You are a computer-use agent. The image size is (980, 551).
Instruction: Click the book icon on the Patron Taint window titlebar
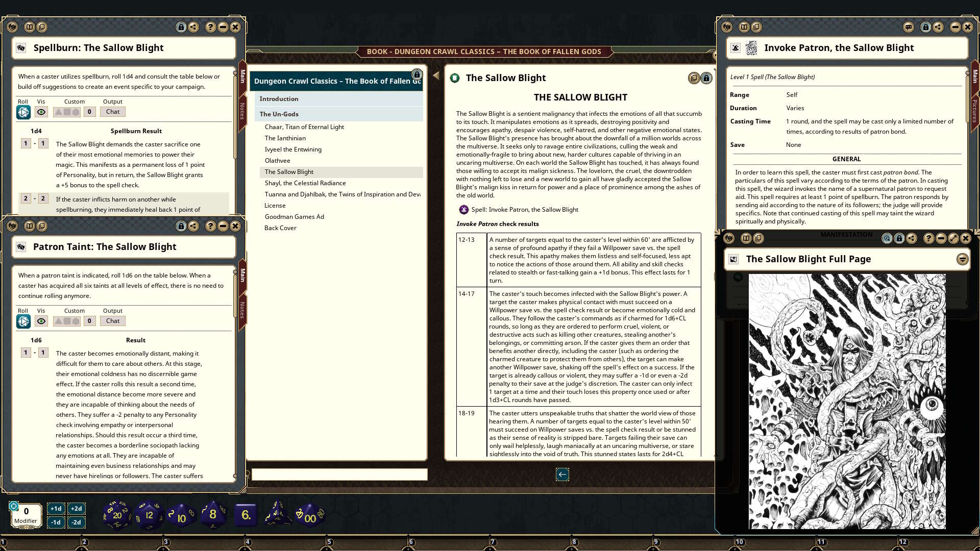(31, 227)
